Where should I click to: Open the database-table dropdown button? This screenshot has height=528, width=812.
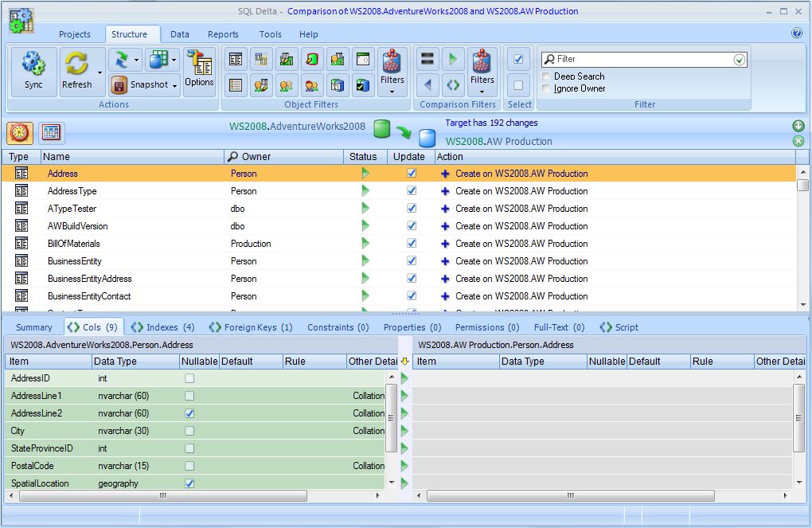point(174,60)
